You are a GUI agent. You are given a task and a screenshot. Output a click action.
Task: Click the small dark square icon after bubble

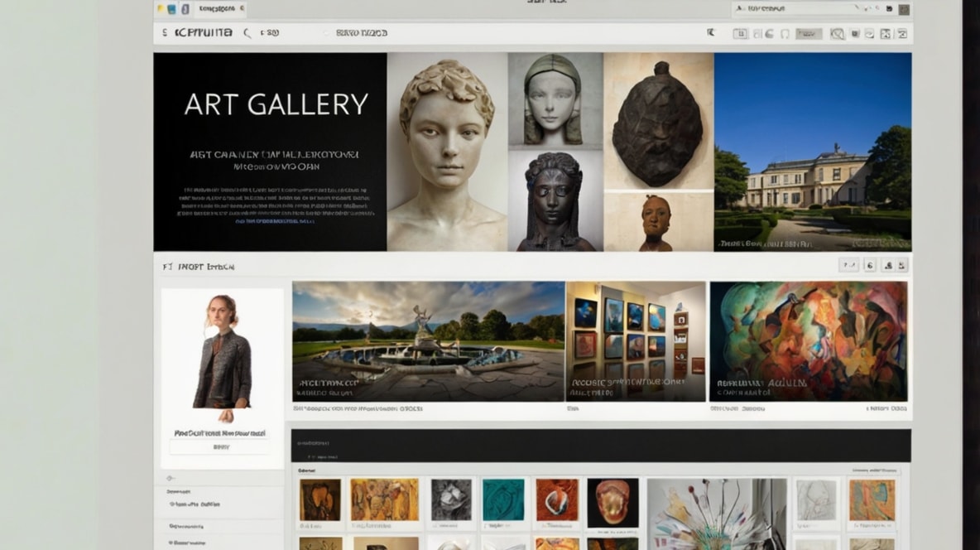(x=855, y=34)
